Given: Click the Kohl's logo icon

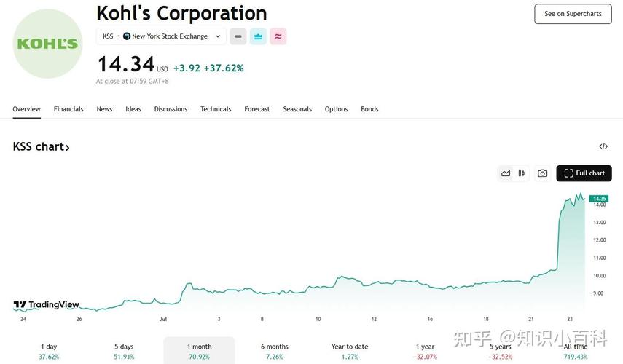Looking at the screenshot, I should [x=48, y=44].
